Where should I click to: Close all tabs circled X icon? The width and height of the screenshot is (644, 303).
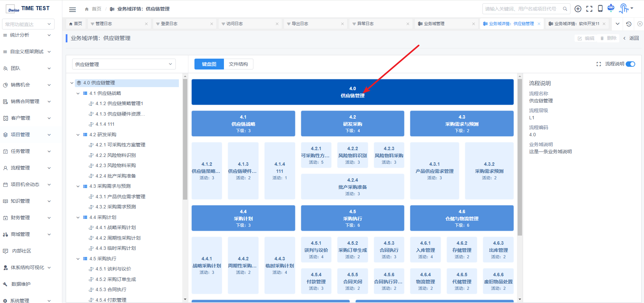[640, 24]
